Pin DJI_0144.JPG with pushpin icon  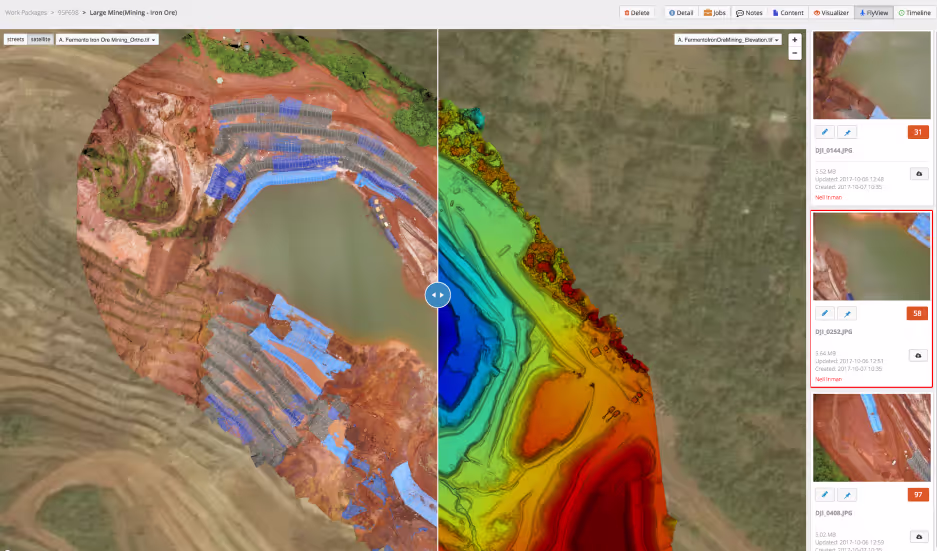(847, 132)
